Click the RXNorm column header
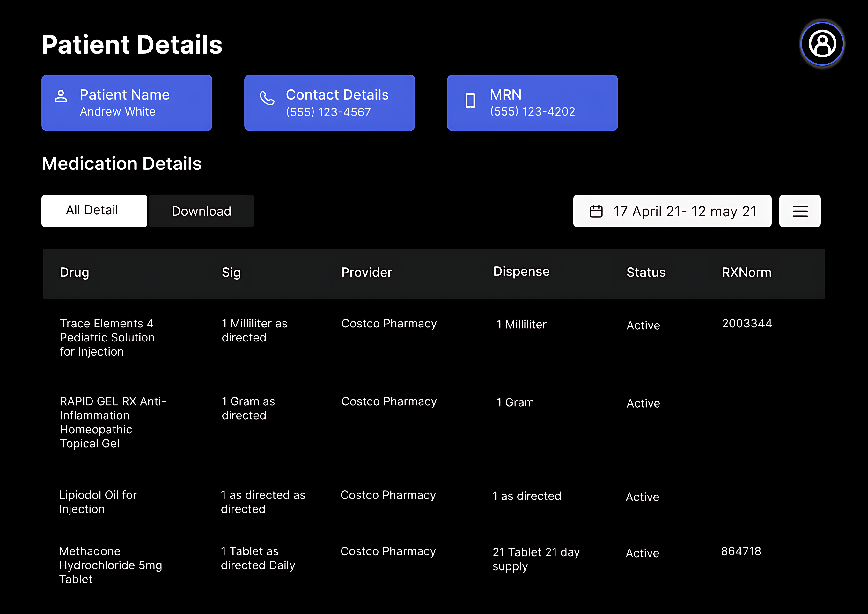Screen dimensions: 868x614 747,273
